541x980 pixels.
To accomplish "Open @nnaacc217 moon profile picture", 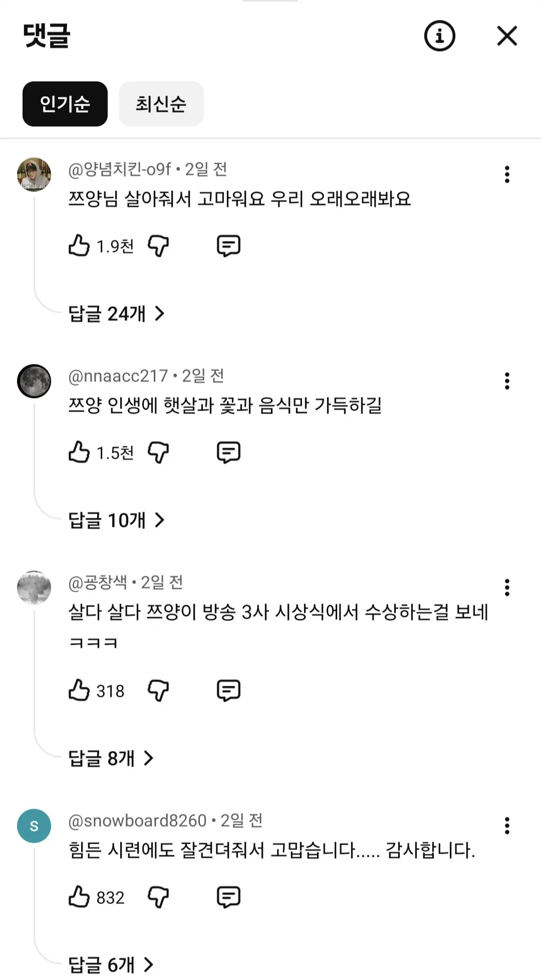I will click(34, 381).
